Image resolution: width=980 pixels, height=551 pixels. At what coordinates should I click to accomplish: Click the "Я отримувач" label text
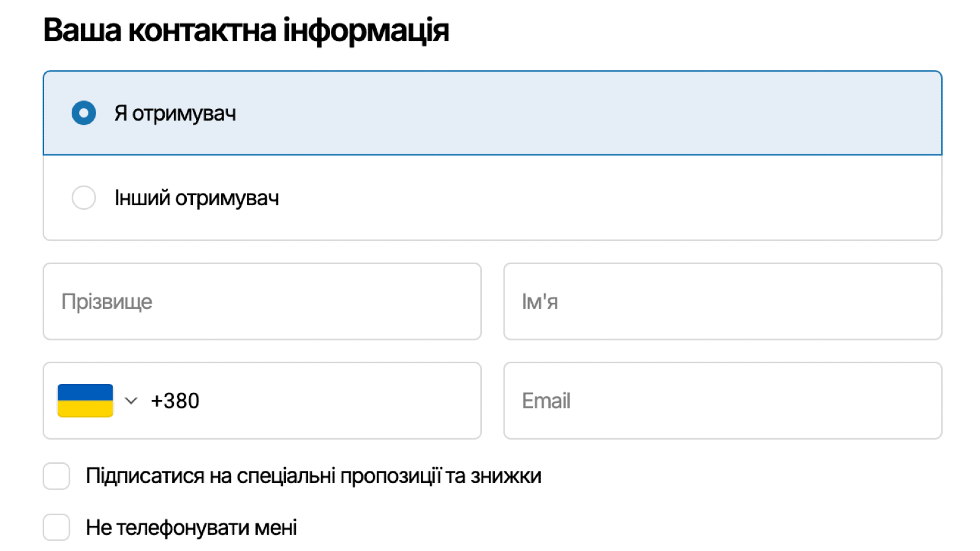click(x=175, y=114)
